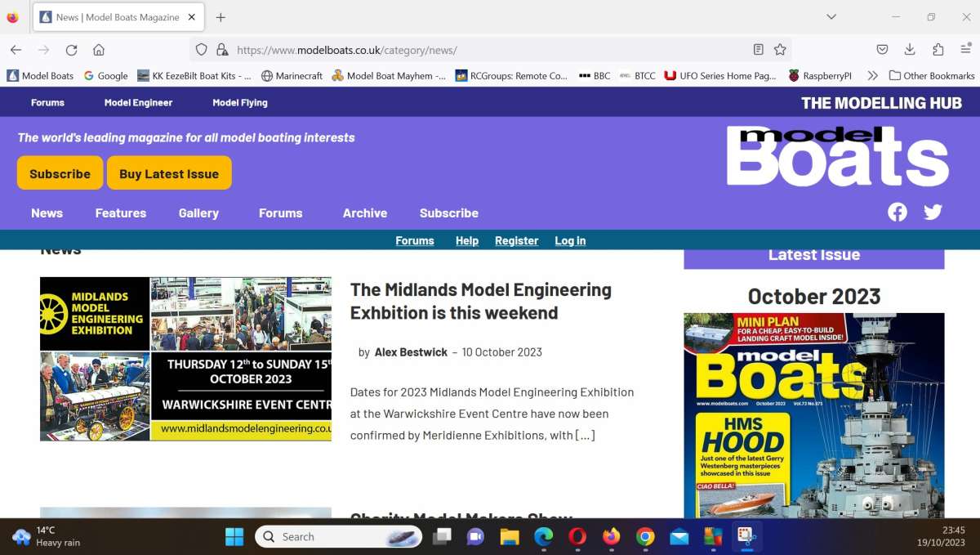Open the Model Boat Mayhem bookmark
Viewport: 980px width, 555px height.
(x=389, y=75)
